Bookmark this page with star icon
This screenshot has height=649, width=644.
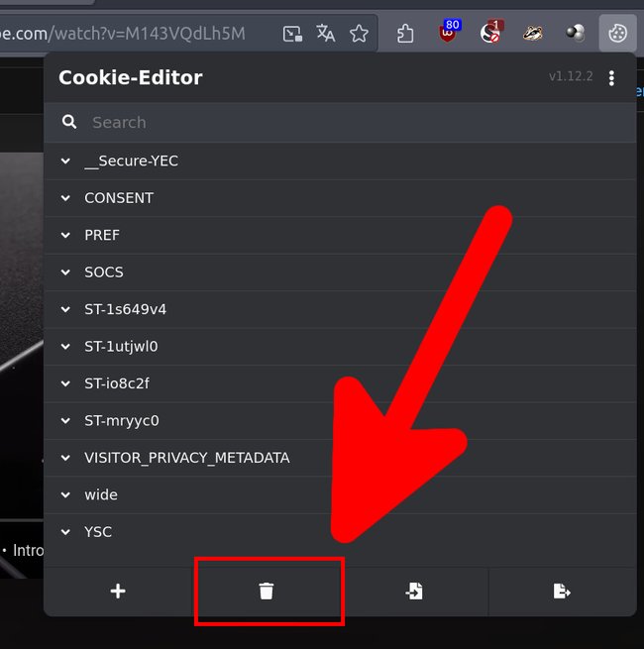tap(359, 34)
